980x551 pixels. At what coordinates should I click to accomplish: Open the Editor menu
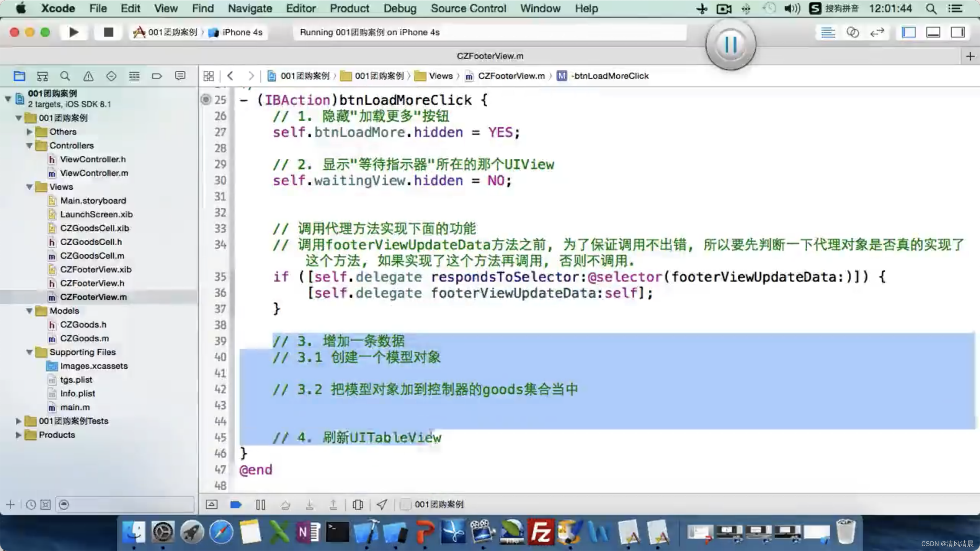(301, 8)
